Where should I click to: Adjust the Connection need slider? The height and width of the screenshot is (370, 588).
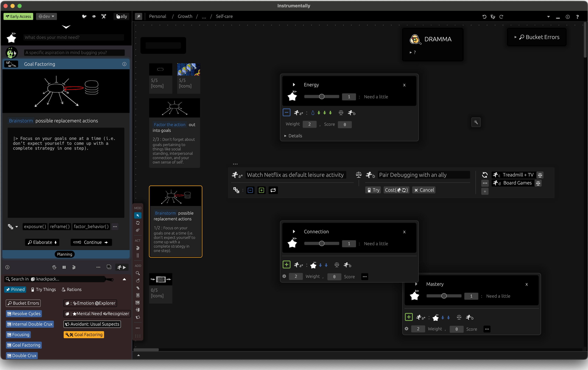tap(322, 243)
